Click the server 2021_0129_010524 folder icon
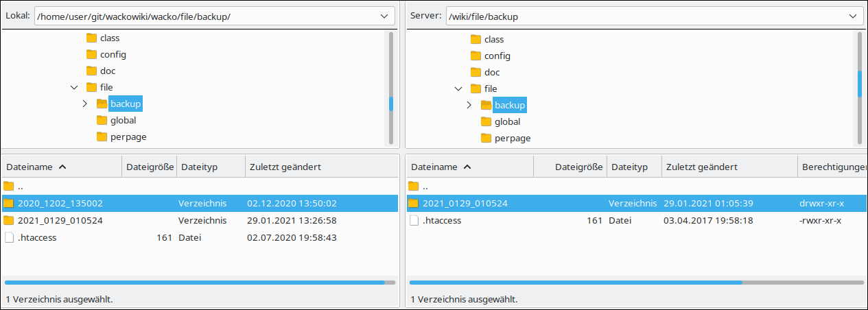 click(414, 203)
